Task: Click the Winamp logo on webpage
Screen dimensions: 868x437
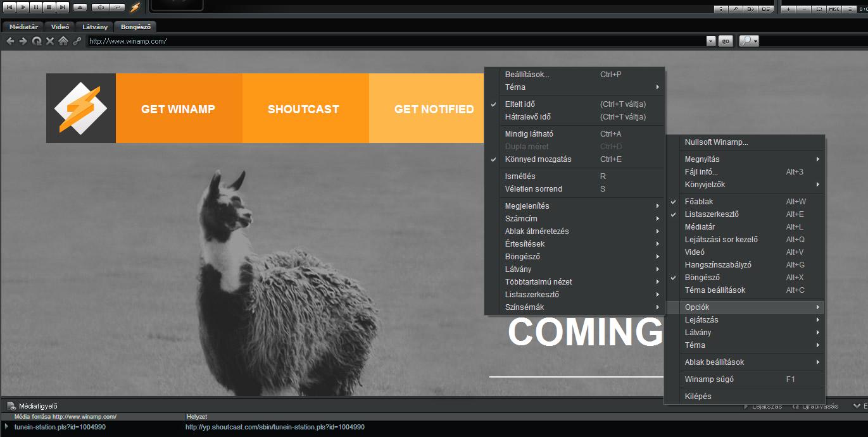Action: point(81,108)
